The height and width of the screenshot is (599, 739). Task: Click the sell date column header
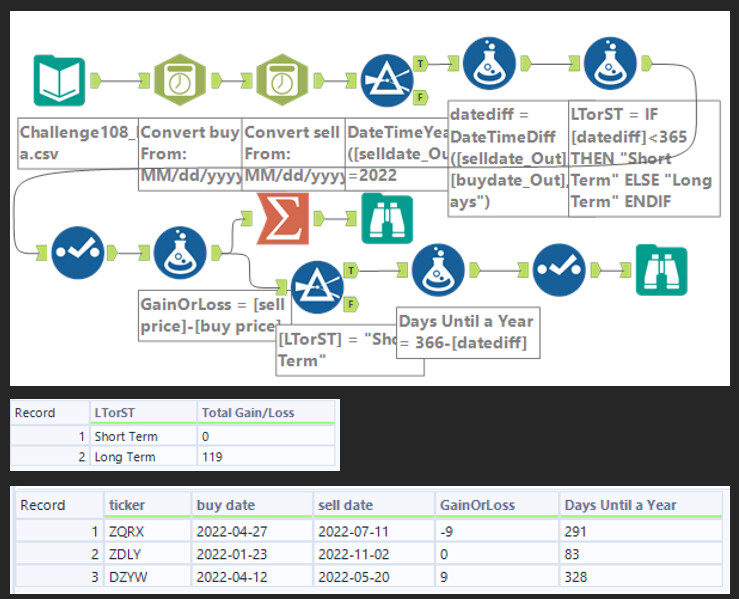coord(374,505)
